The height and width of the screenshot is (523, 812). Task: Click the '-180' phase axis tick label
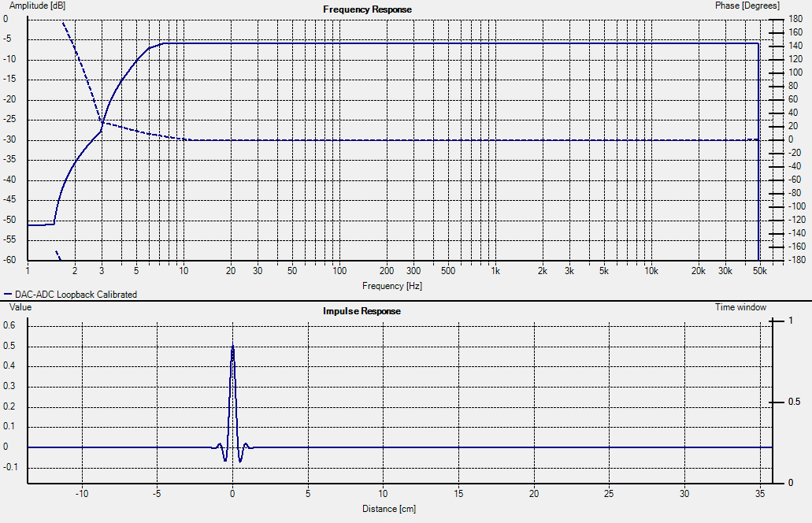[797, 260]
